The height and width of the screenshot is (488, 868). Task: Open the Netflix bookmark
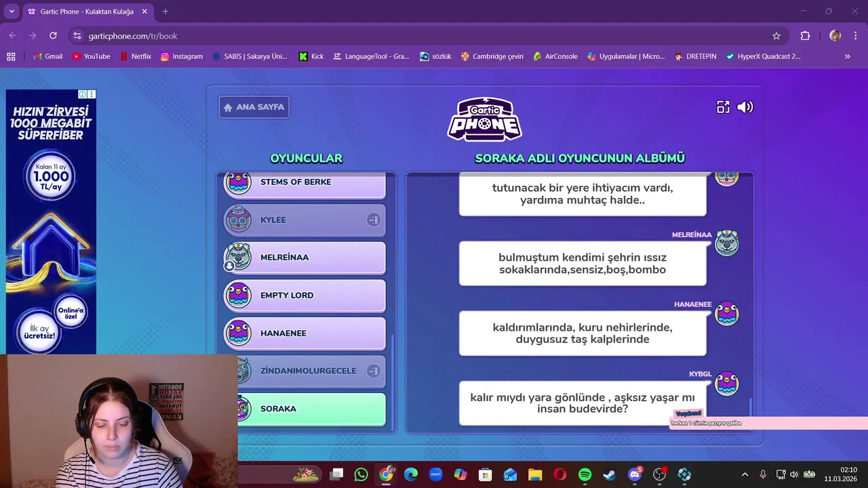(x=135, y=56)
